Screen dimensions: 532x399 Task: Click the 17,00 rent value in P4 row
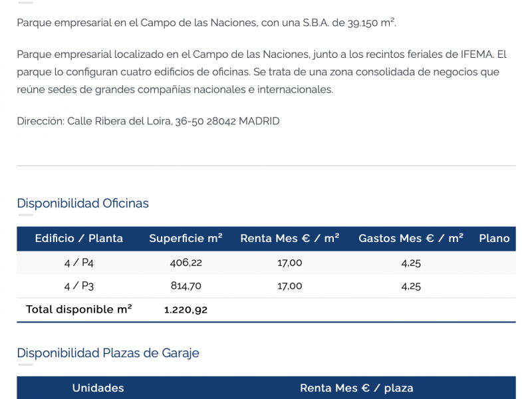coord(290,263)
